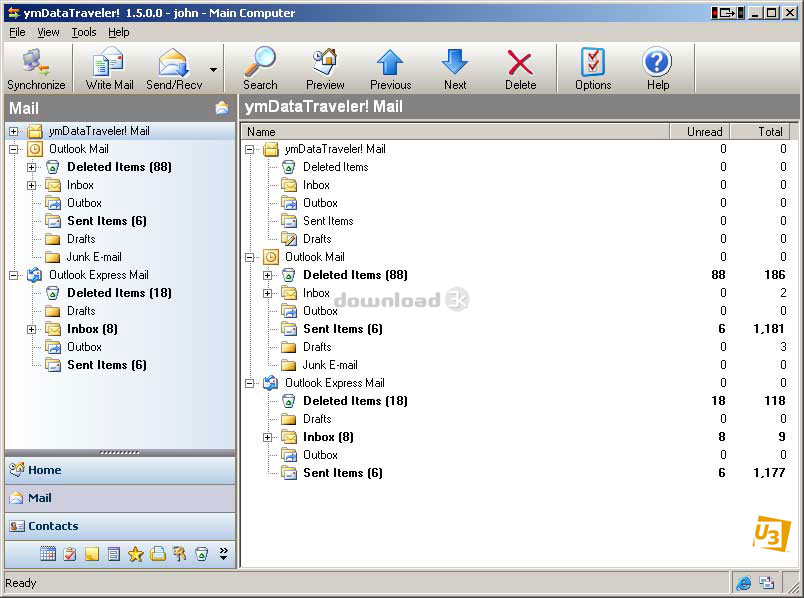Collapse Outlook Express Mail in right list
Viewport: 804px width, 598px height.
(250, 383)
